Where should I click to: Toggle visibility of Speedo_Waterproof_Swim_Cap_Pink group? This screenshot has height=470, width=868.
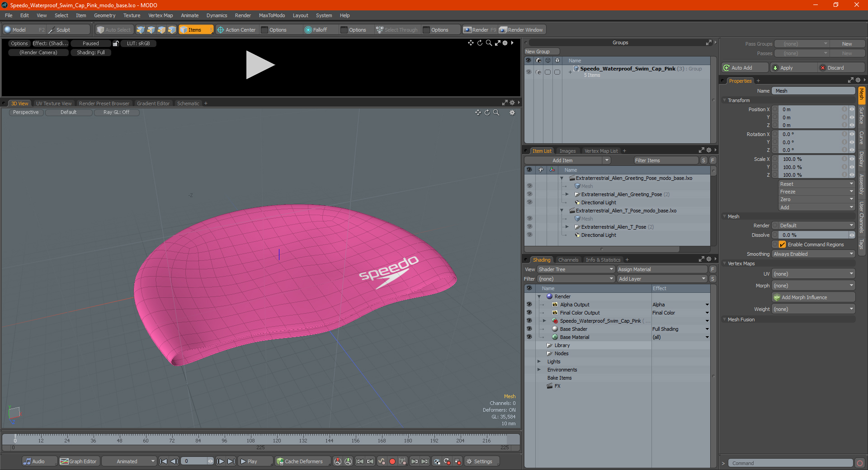click(528, 72)
